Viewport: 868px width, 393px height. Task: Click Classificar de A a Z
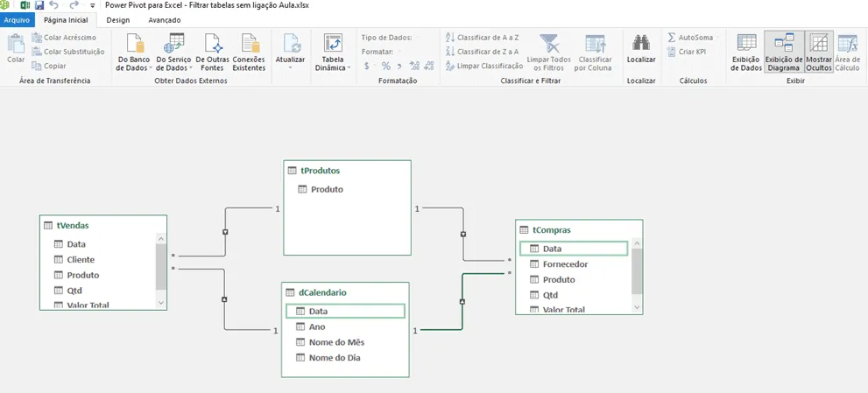click(482, 37)
